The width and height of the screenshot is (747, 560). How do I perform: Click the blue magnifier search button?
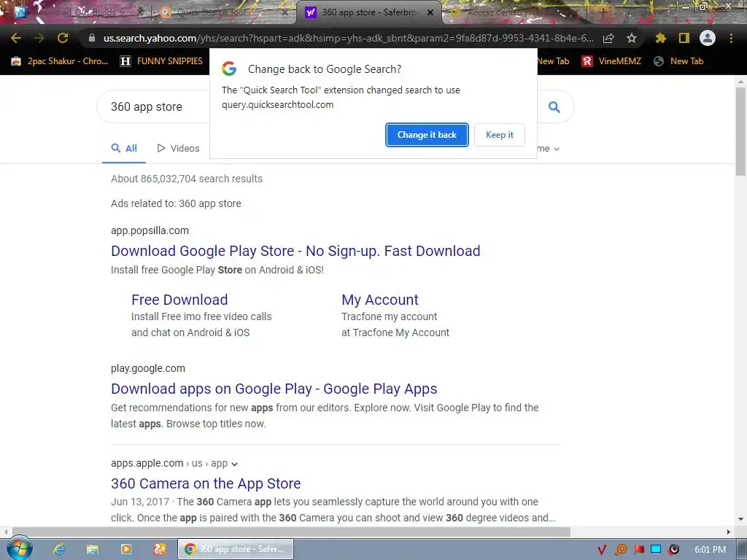click(554, 107)
